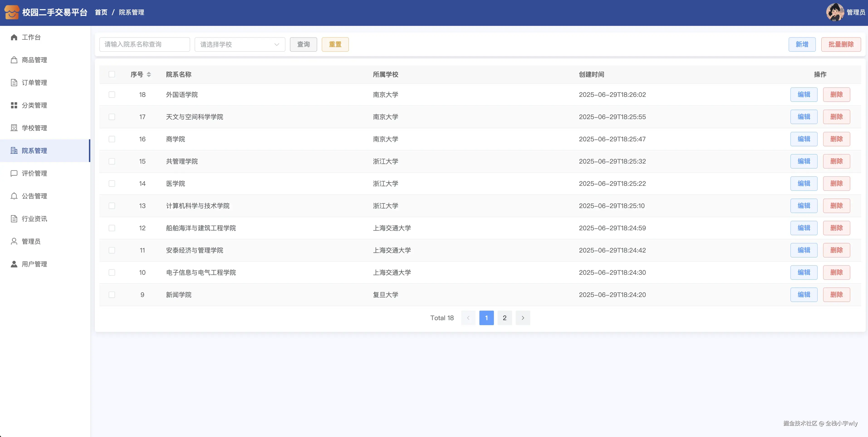The height and width of the screenshot is (437, 868).
Task: Click the shop logo icon in header
Action: 11,12
